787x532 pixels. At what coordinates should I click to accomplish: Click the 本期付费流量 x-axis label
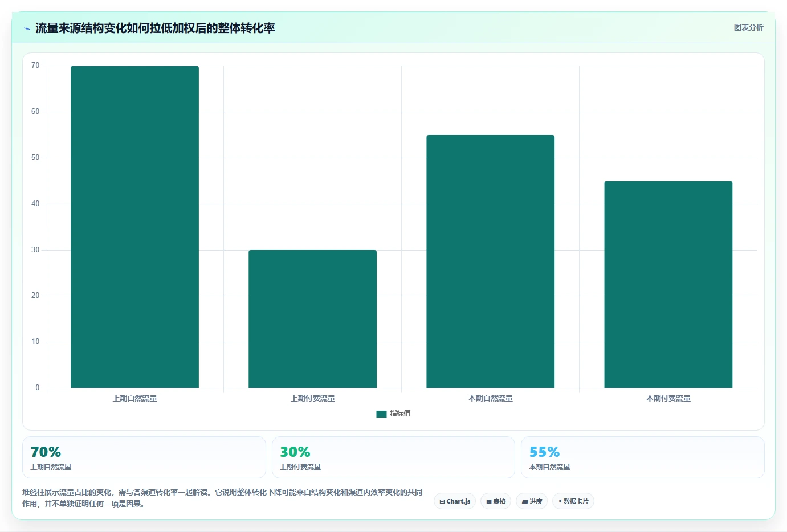click(668, 398)
